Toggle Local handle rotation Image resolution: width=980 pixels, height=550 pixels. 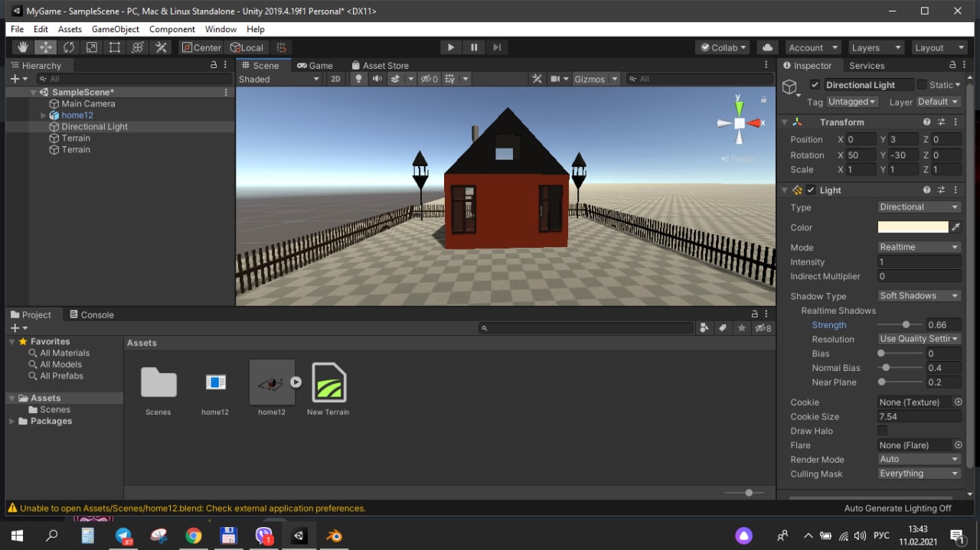pos(247,47)
